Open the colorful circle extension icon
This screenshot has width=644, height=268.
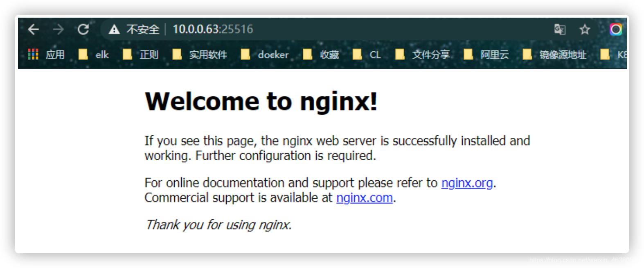tap(616, 29)
